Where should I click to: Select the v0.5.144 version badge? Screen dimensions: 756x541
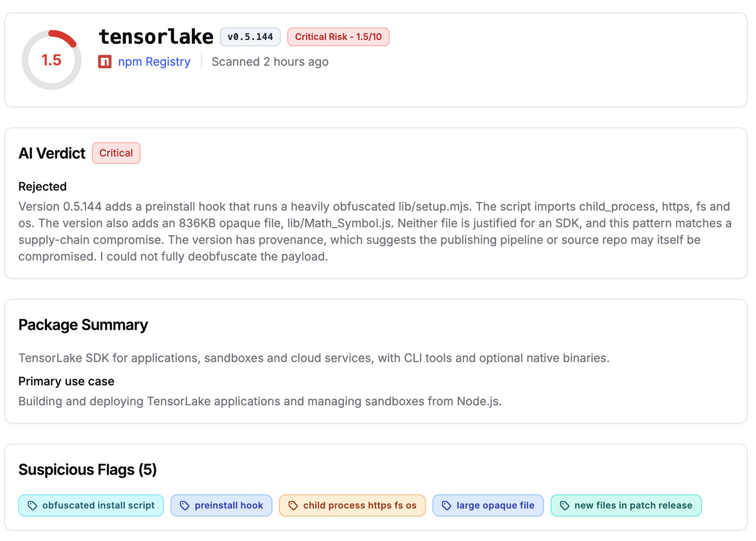pyautogui.click(x=250, y=37)
